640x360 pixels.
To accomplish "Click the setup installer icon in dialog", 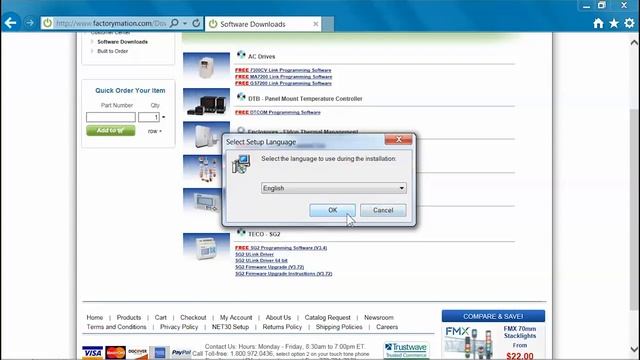I will 241,164.
